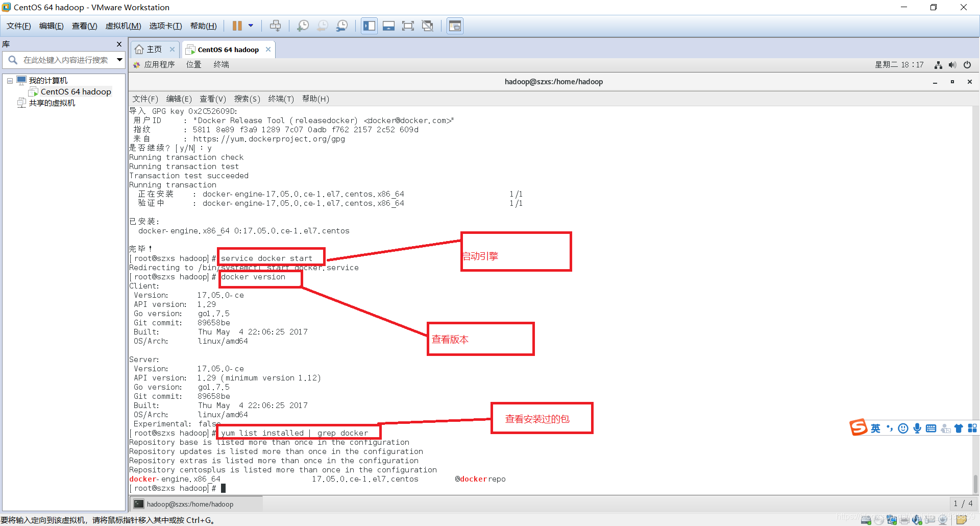Viewport: 980px width, 526px height.
Task: Open terminal 终端(T) menu
Action: click(x=281, y=99)
